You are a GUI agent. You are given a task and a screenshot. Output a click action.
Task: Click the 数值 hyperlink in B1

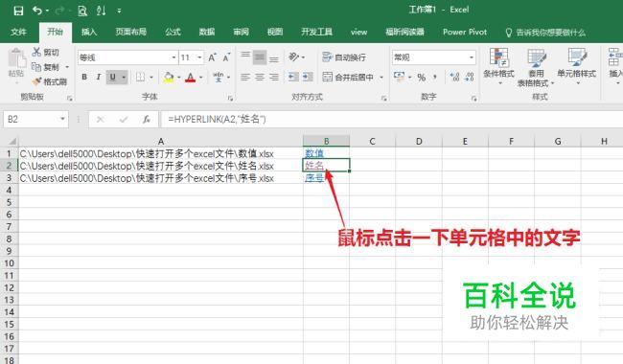[314, 153]
